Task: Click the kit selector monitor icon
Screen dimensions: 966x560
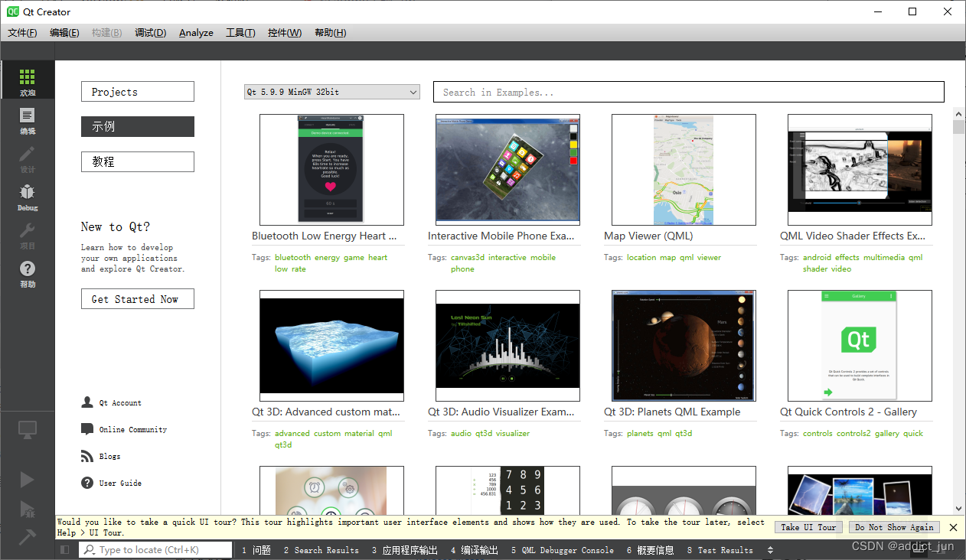Action: click(28, 430)
